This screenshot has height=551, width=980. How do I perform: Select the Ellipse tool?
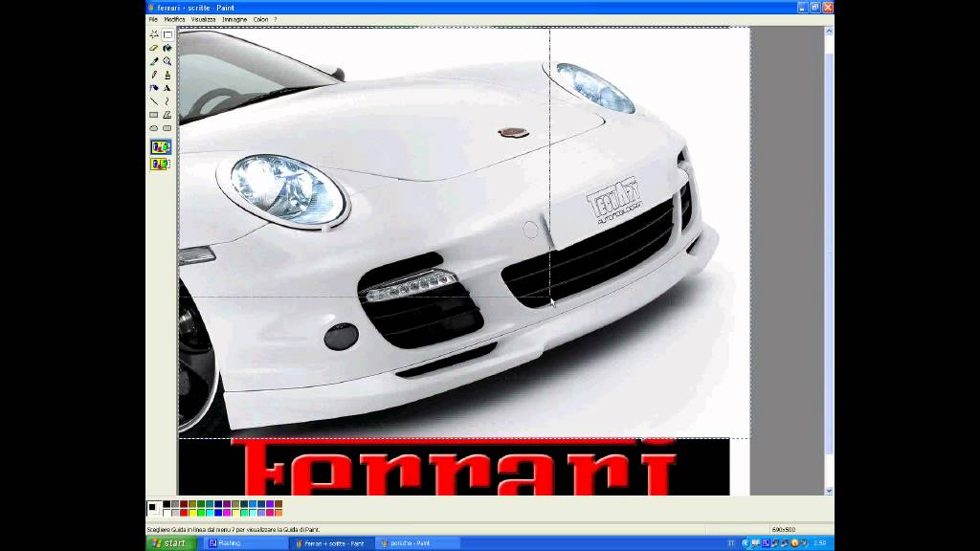(x=154, y=128)
